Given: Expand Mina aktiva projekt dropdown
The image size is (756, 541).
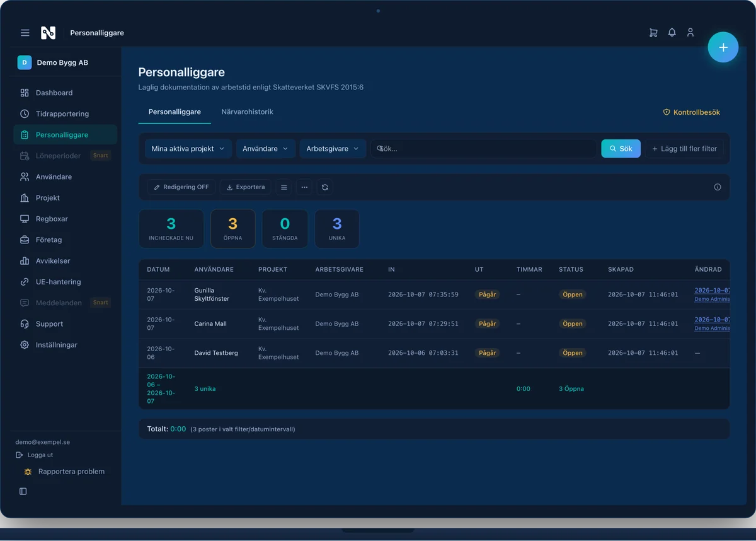Looking at the screenshot, I should tap(188, 149).
